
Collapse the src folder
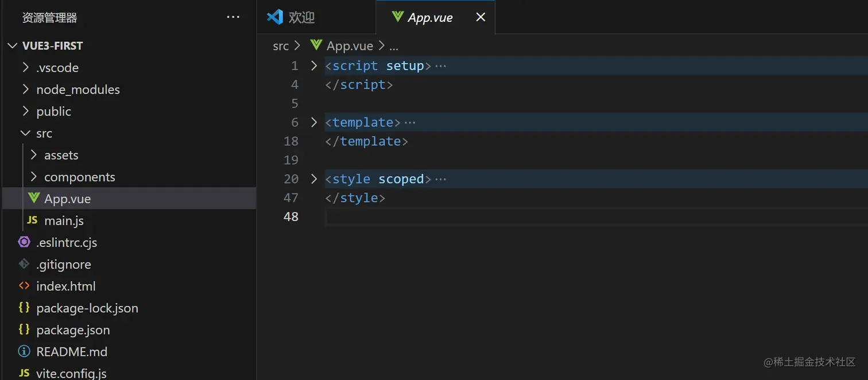(25, 133)
